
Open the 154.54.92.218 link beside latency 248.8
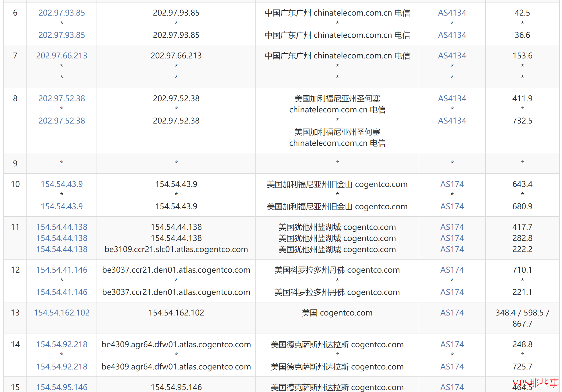tap(62, 344)
